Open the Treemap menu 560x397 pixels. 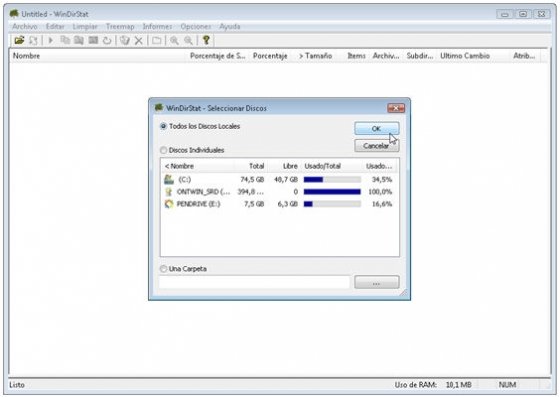(120, 26)
